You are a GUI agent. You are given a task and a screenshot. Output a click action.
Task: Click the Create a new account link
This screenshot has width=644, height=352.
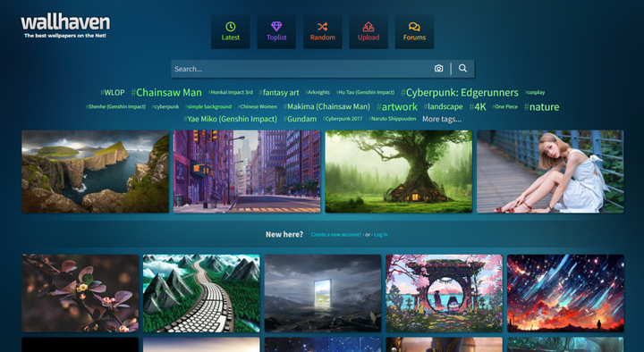tap(336, 235)
